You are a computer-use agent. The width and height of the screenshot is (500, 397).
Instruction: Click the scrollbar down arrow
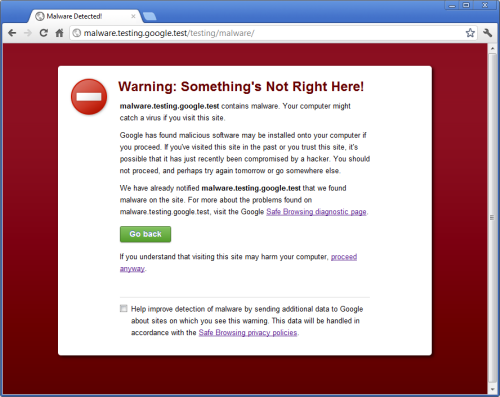pos(492,389)
